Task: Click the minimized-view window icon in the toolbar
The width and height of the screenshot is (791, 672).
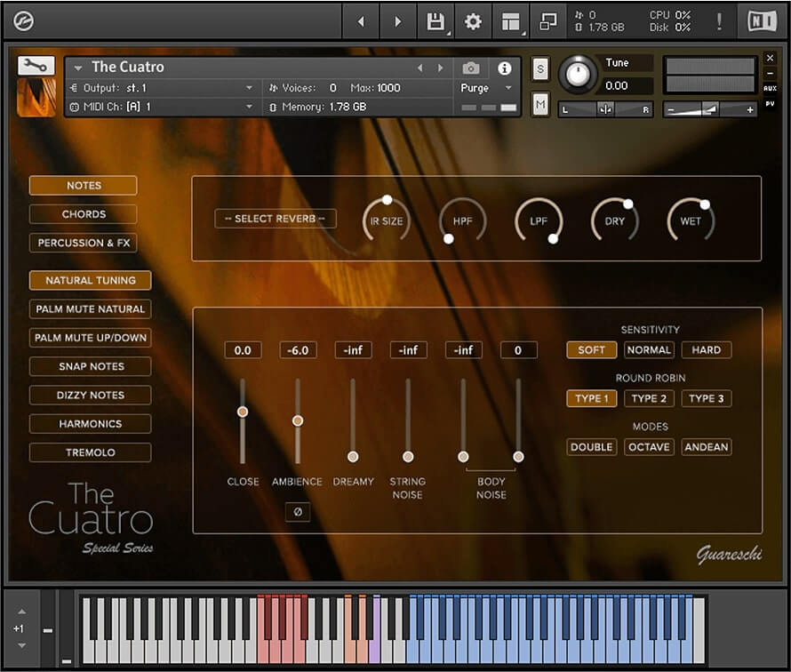Action: click(x=547, y=20)
